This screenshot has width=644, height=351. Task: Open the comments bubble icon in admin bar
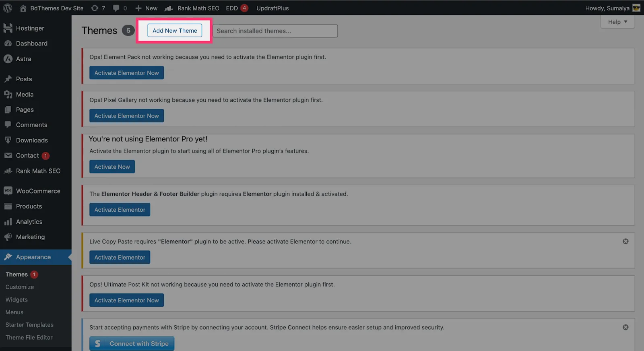click(116, 8)
